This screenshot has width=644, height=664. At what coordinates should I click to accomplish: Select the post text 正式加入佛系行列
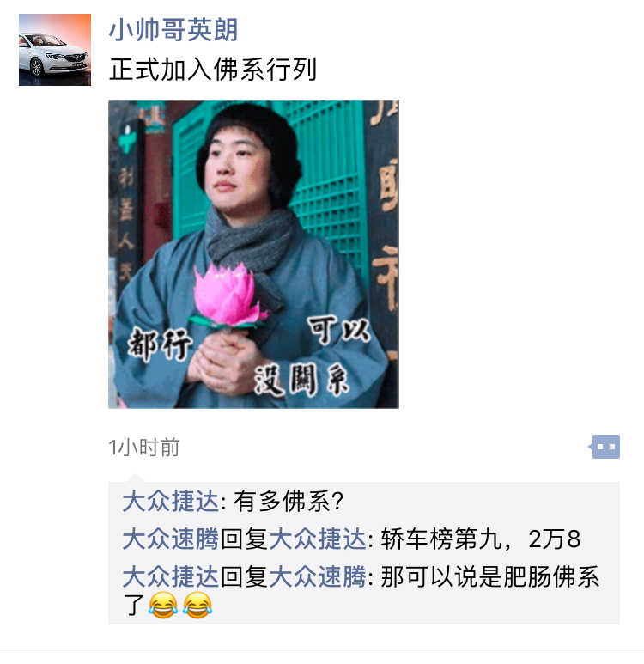(x=213, y=70)
